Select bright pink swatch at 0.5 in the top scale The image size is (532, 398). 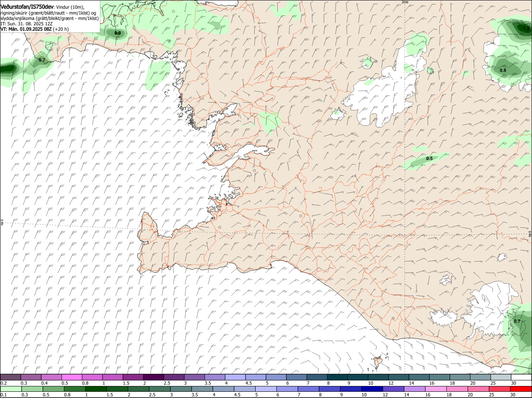(x=72, y=377)
